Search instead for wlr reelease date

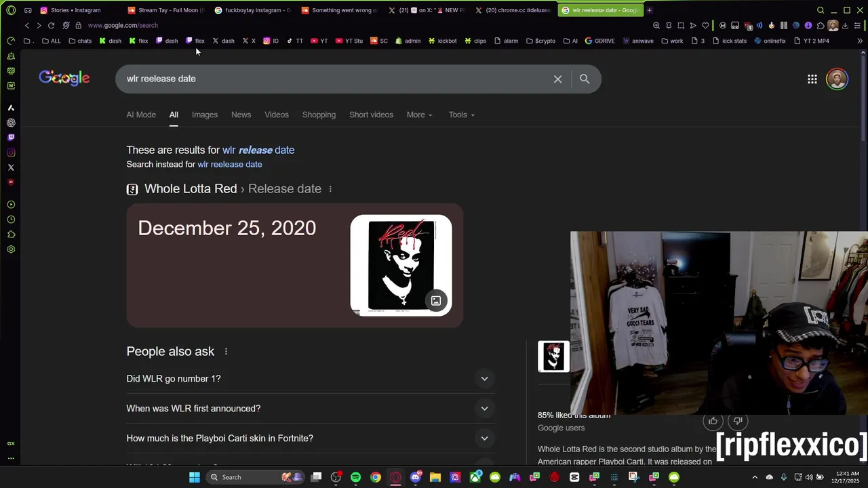[x=229, y=165]
